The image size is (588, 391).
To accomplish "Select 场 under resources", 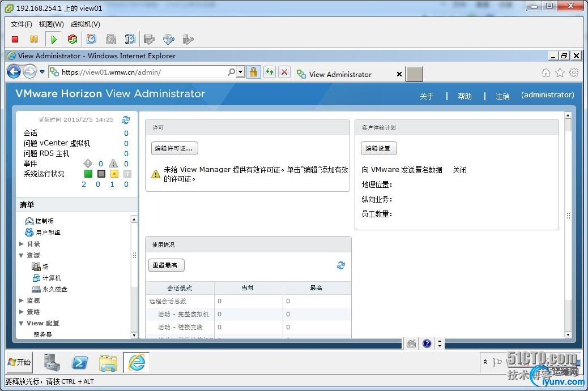I will coord(40,267).
